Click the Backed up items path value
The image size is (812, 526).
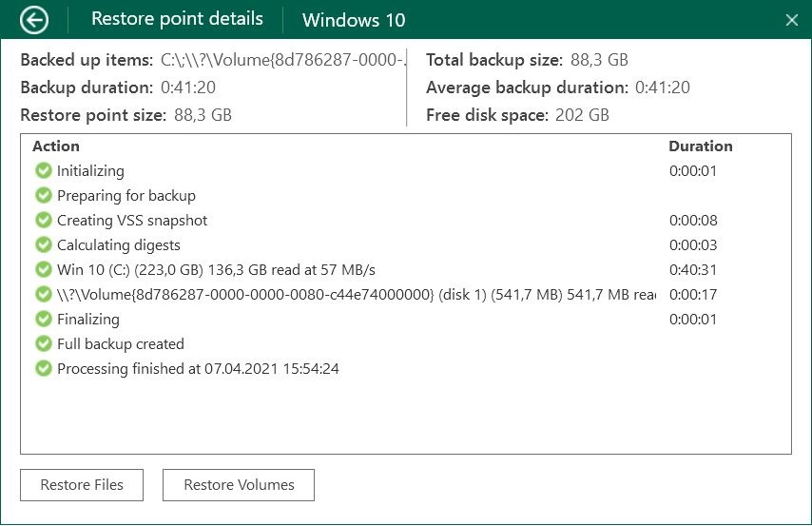coord(283,60)
